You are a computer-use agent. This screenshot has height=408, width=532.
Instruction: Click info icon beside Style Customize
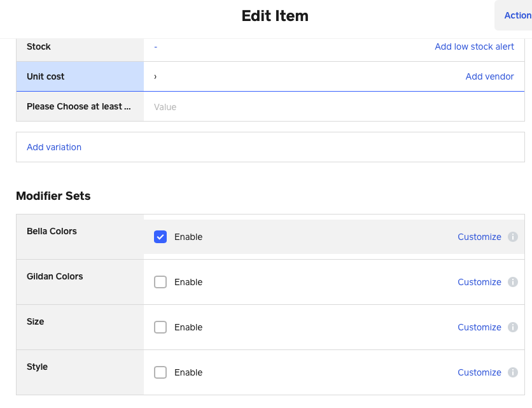[513, 372]
